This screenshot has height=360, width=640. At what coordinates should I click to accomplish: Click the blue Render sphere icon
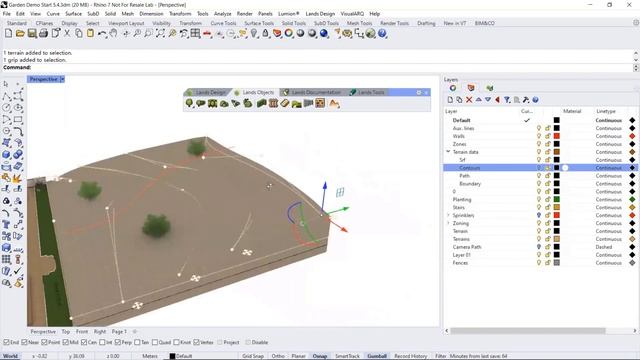click(324, 33)
